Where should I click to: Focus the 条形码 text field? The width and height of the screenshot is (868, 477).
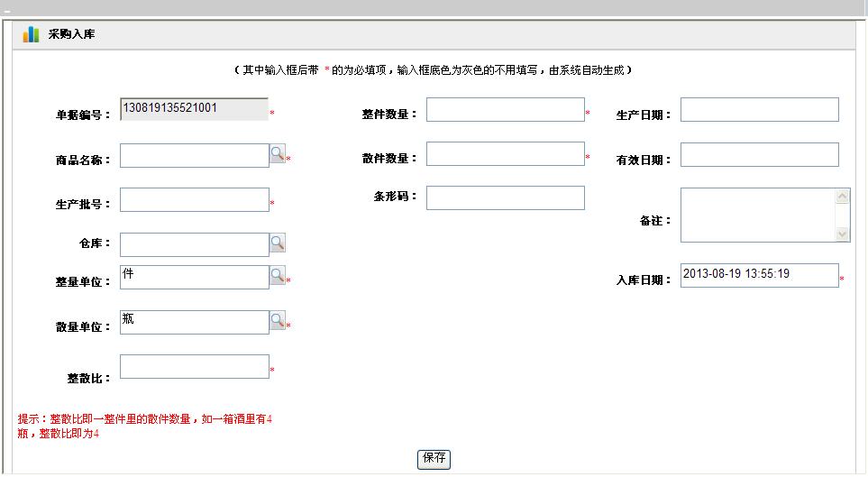click(505, 197)
